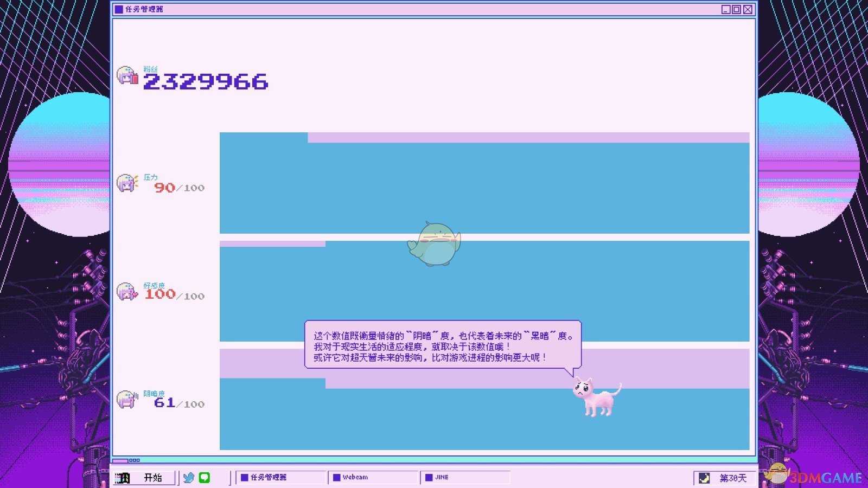The width and height of the screenshot is (868, 488).
Task: Click the followers (粉丝) character icon
Action: pos(127,75)
